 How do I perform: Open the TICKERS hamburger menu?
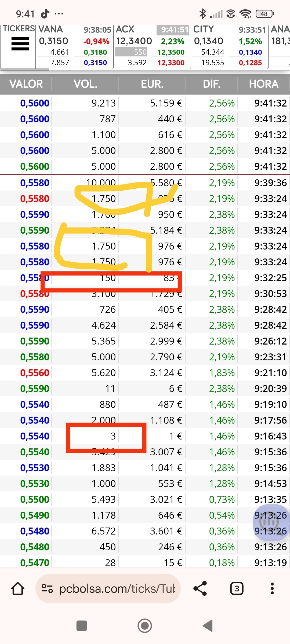20,44
